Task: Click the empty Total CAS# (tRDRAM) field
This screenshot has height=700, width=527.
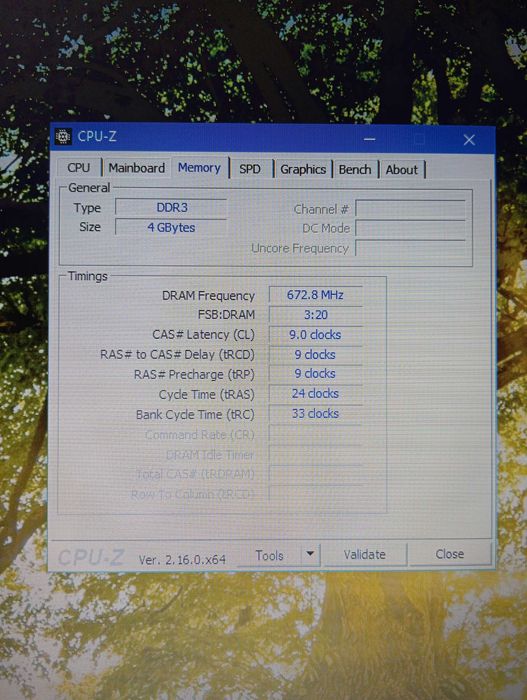Action: tap(315, 474)
